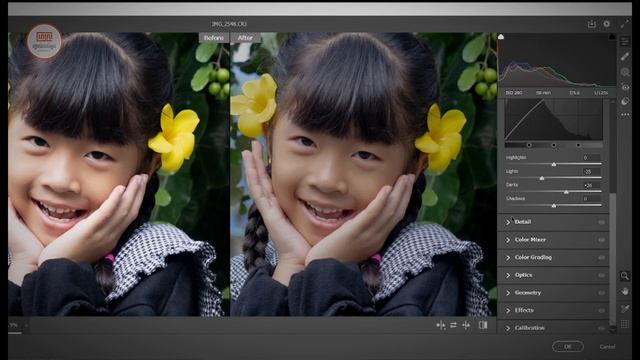Open the Edit panel icon

click(x=625, y=41)
